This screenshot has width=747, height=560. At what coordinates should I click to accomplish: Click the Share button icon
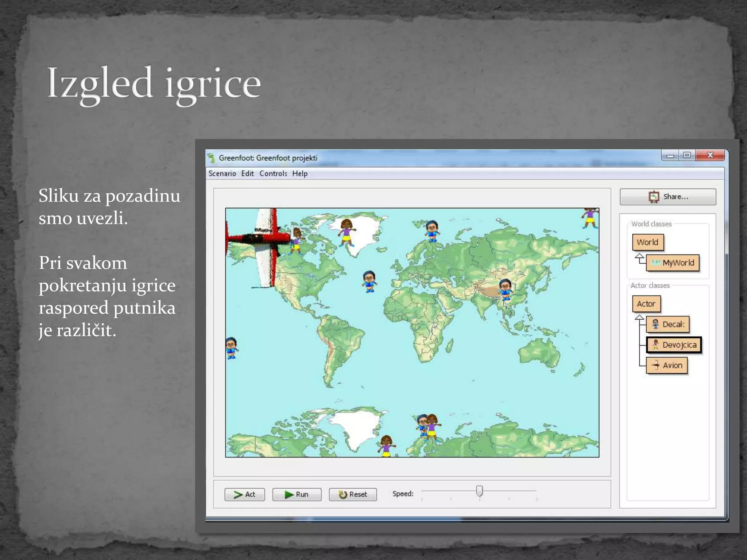(x=654, y=197)
